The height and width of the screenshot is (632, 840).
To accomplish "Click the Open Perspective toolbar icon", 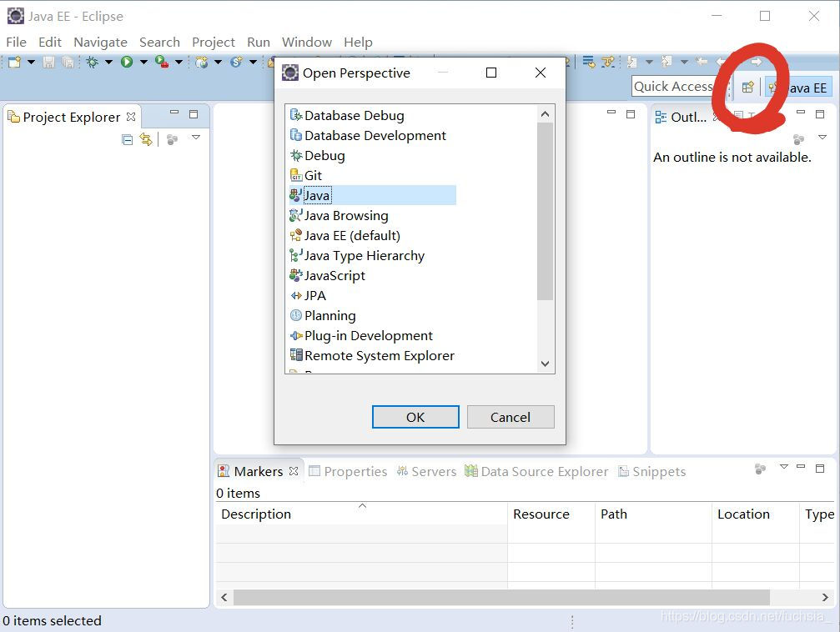I will click(748, 88).
